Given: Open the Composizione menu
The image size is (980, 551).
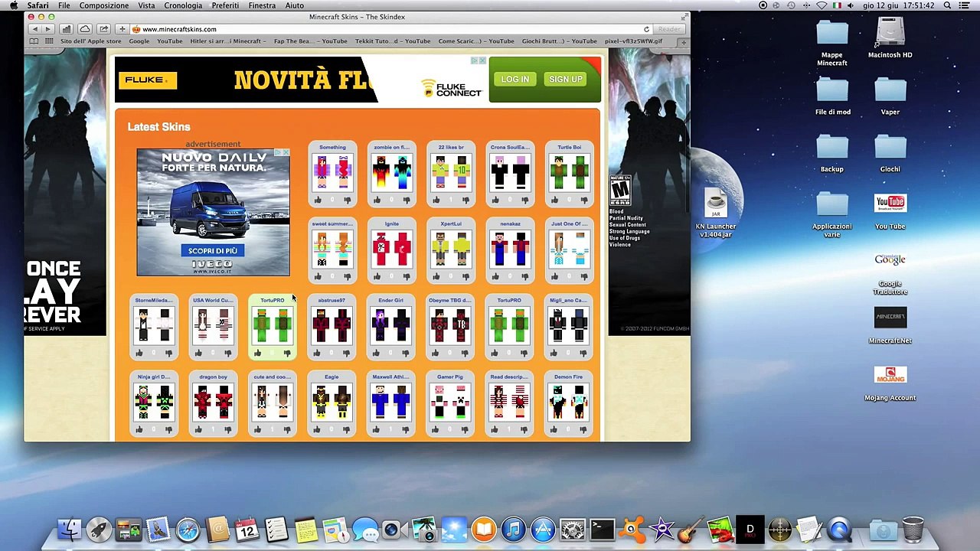Looking at the screenshot, I should (104, 5).
